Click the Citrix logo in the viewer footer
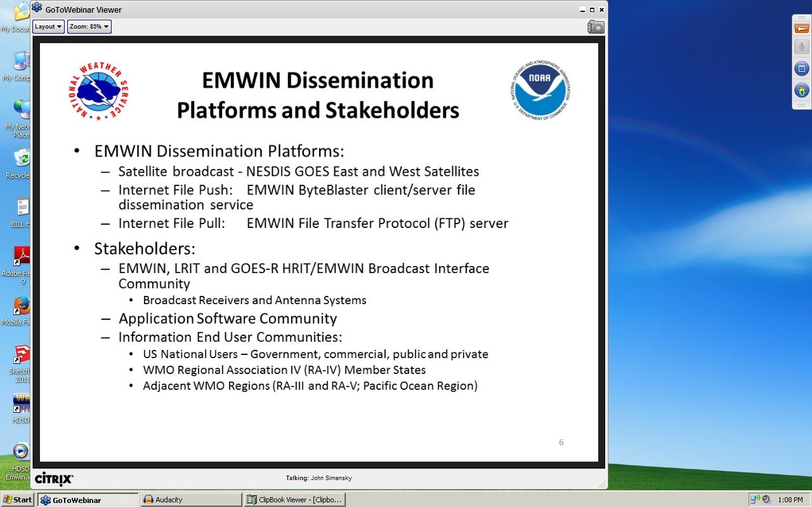 [x=54, y=478]
